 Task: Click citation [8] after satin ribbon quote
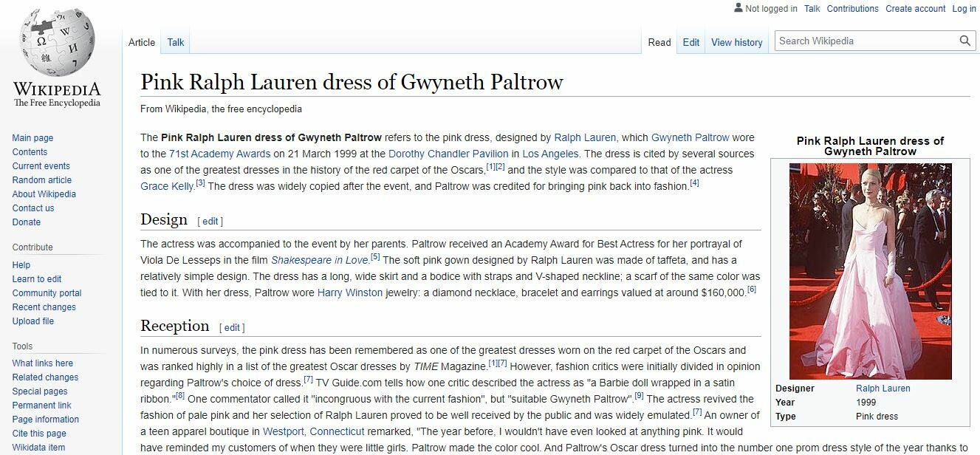pyautogui.click(x=180, y=396)
